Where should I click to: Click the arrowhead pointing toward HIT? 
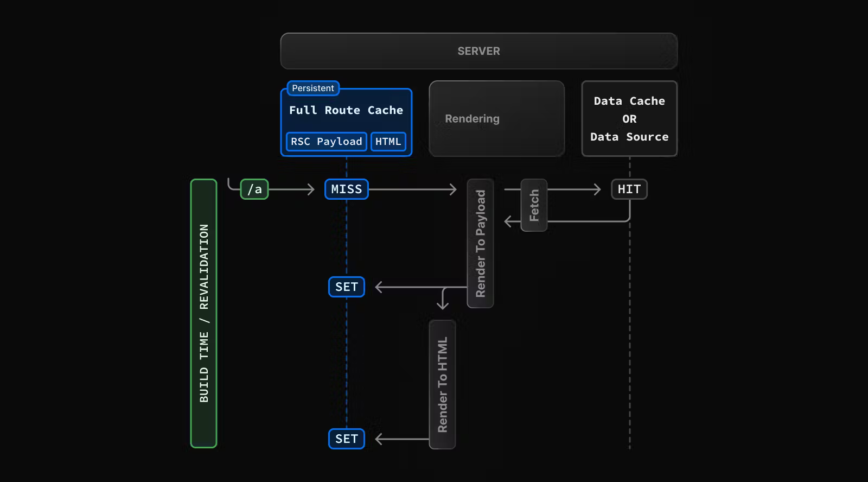[597, 189]
